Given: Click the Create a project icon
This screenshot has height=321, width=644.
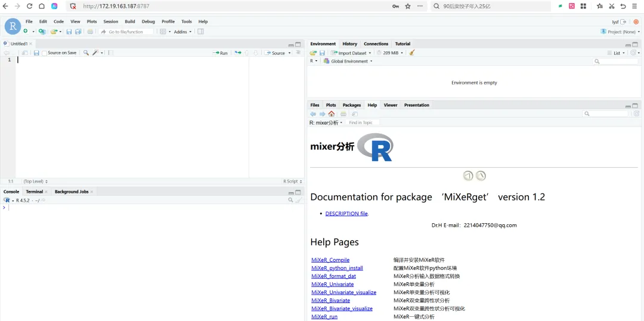Looking at the screenshot, I should click(x=42, y=32).
